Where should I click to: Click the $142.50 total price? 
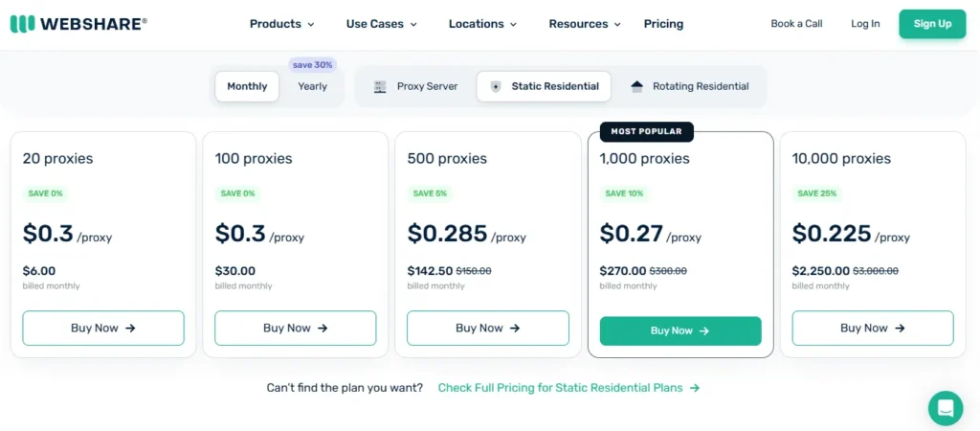pyautogui.click(x=430, y=271)
